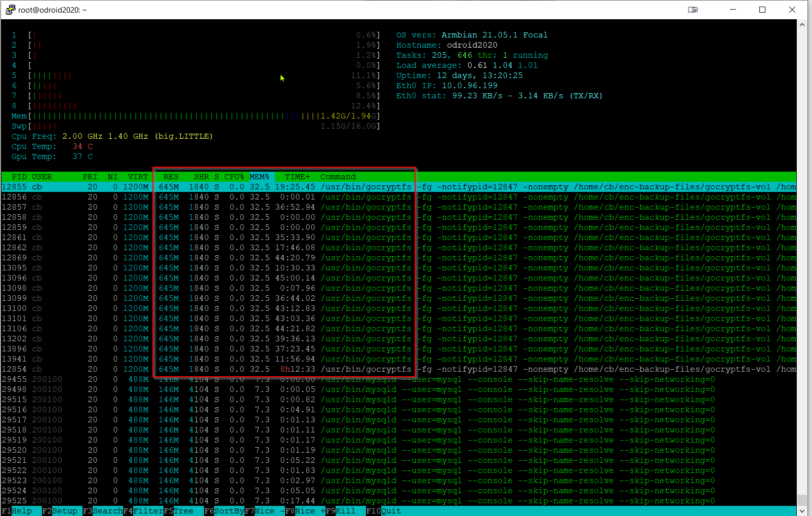Select process row PID 12856
This screenshot has width=812, height=516.
click(399, 197)
